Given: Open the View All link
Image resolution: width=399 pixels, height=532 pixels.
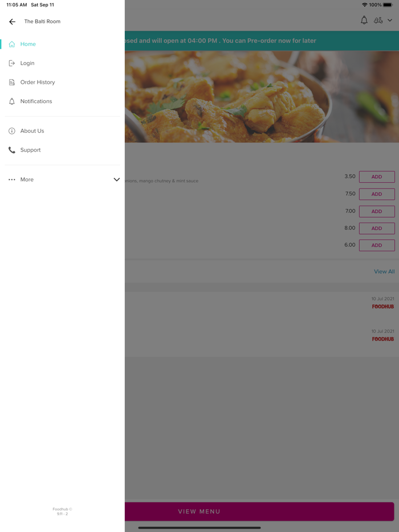Looking at the screenshot, I should pyautogui.click(x=384, y=272).
